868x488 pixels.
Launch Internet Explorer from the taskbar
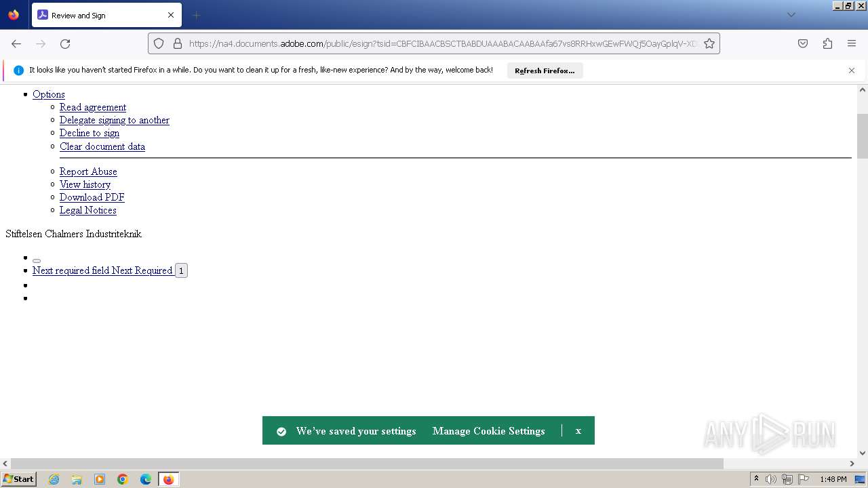54,479
